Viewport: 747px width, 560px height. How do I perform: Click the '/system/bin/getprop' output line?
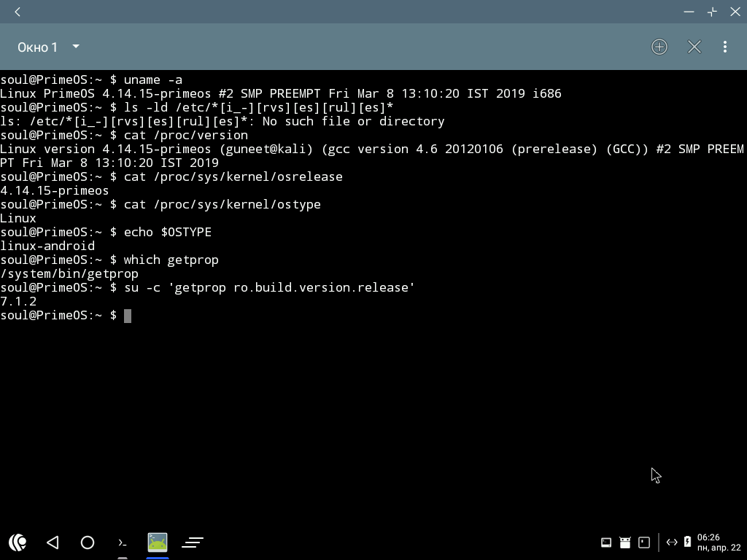(x=69, y=273)
